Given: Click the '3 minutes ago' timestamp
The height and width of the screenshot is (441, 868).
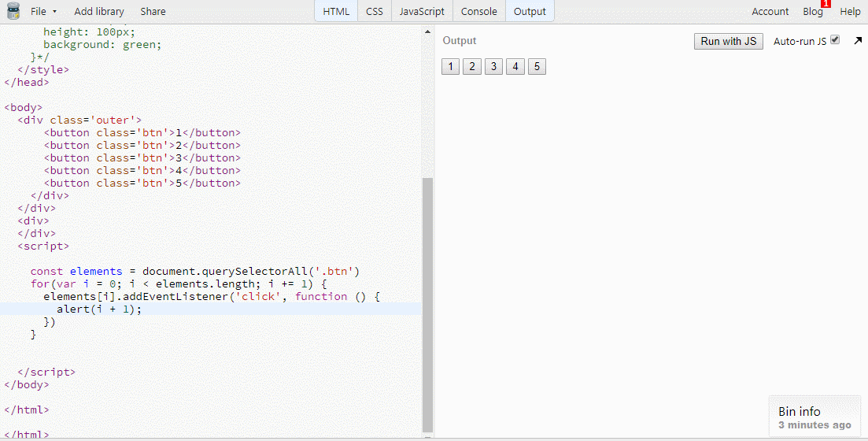Looking at the screenshot, I should [814, 425].
